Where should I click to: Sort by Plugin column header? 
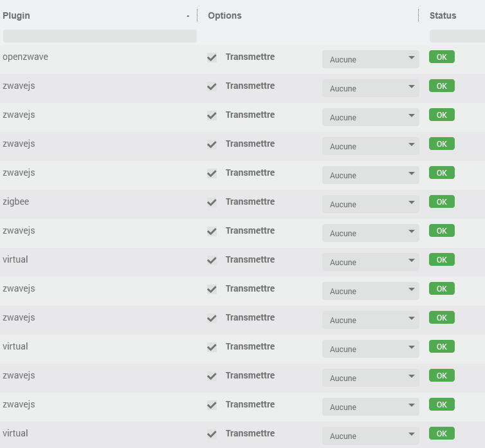16,15
